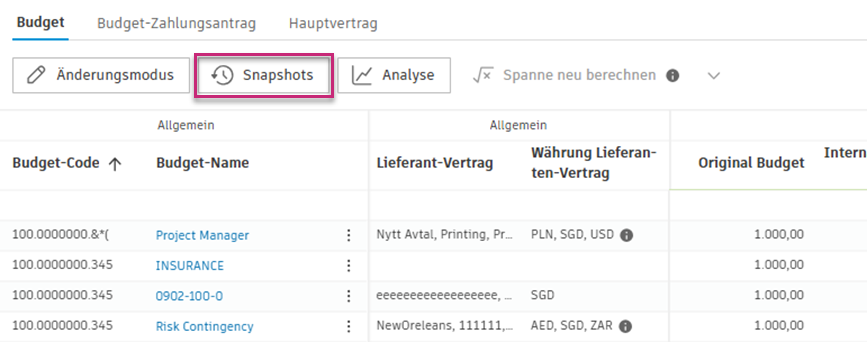Viewport: 867px width, 361px height.
Task: Click Währung Lieferanten-Vertrag column header
Action: [593, 163]
